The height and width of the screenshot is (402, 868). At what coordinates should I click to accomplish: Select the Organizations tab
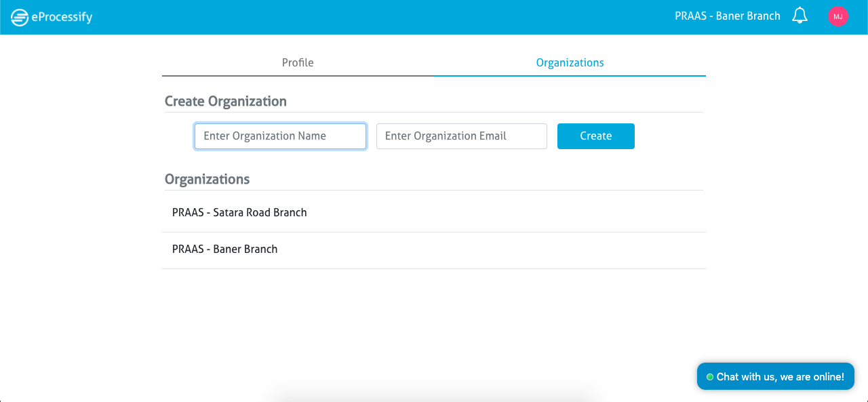click(x=570, y=62)
